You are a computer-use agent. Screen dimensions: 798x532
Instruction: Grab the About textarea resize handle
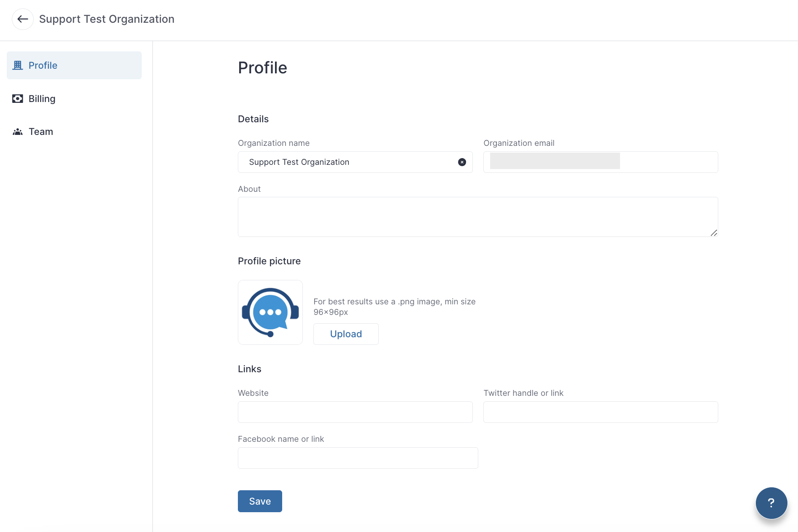pos(714,233)
